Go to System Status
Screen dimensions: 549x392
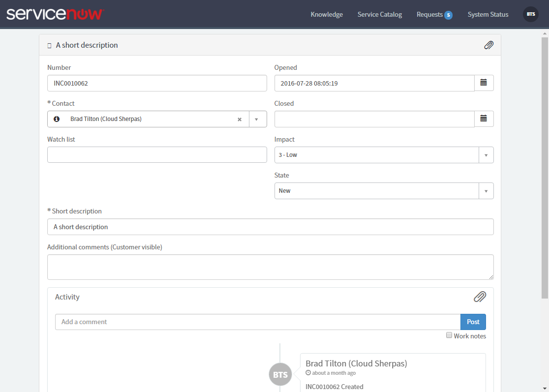tap(488, 14)
